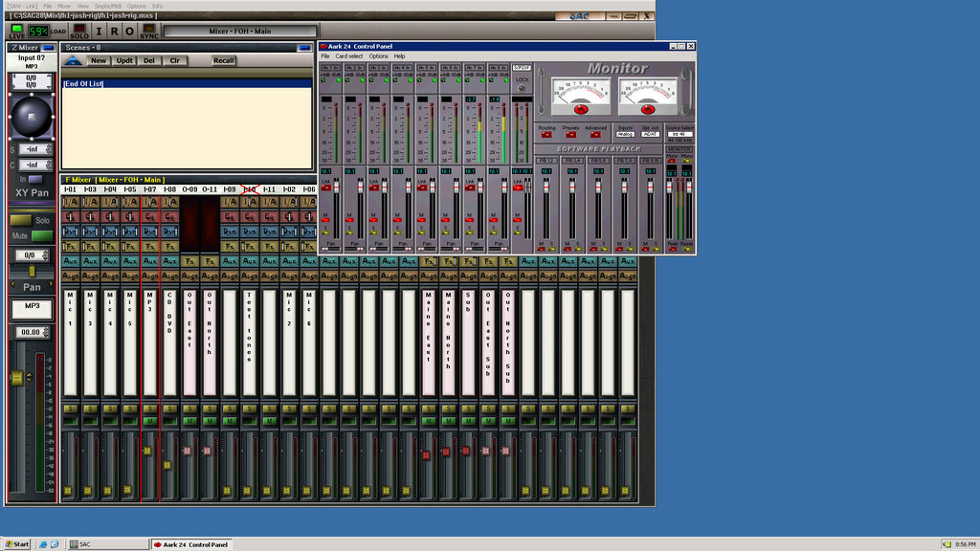
Task: Click the SOLO indicator in the top toolbar
Action: pyautogui.click(x=79, y=31)
